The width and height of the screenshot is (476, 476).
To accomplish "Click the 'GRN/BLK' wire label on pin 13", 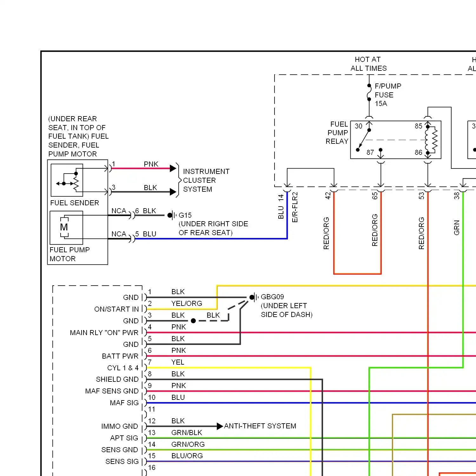I will click(x=187, y=433).
